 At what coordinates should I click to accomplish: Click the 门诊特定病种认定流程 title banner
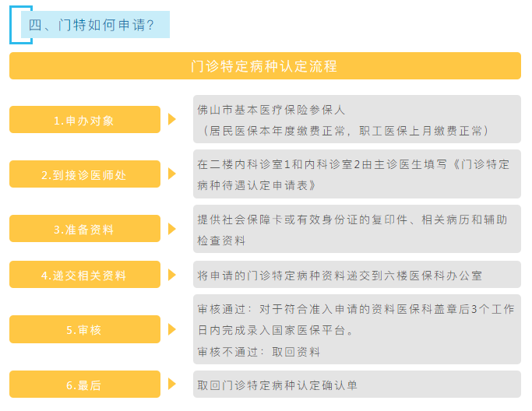pos(265,66)
